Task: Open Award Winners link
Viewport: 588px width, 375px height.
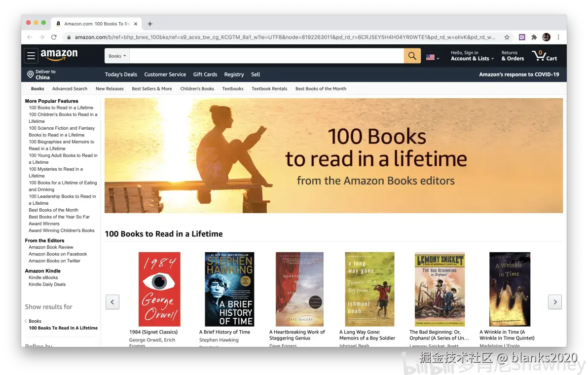Action: point(44,224)
